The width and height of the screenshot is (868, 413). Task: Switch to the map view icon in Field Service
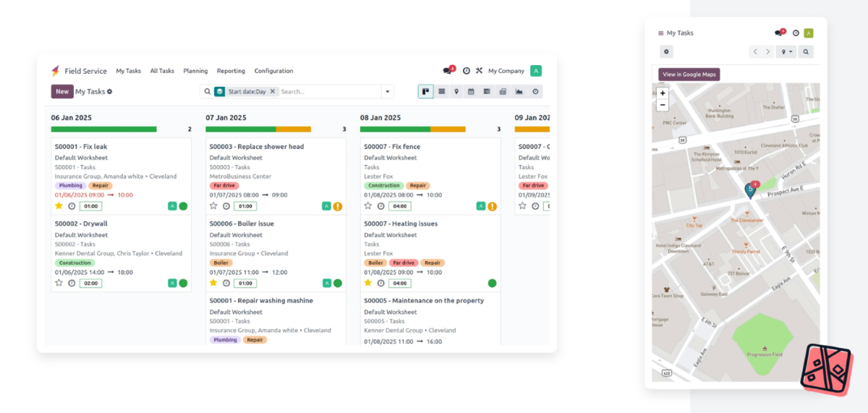click(456, 92)
